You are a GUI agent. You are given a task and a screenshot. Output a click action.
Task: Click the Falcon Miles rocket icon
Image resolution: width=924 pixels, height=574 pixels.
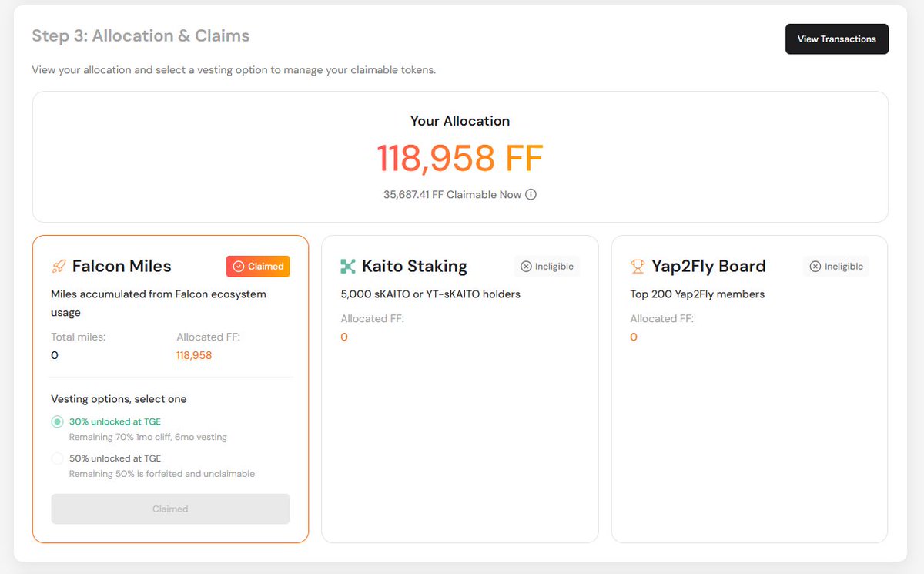[x=59, y=267]
